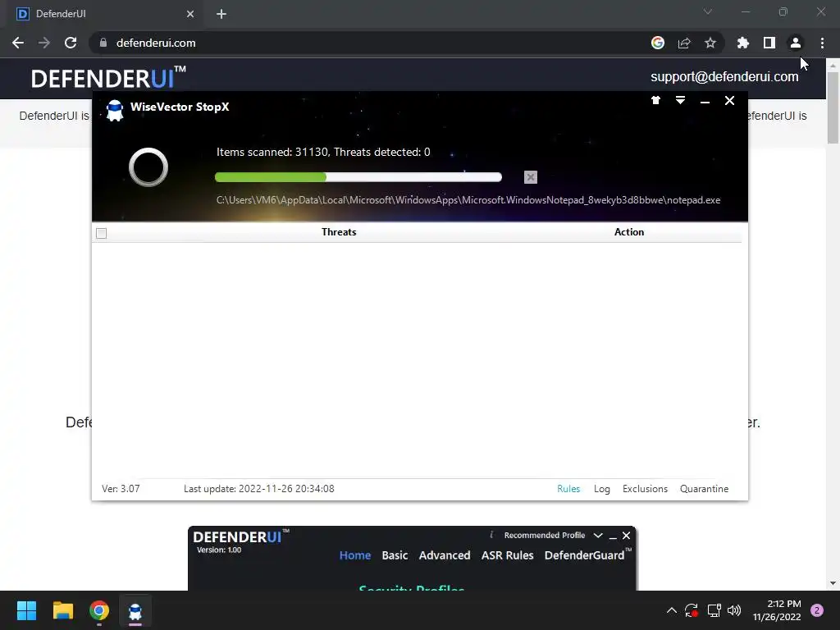This screenshot has width=840, height=630.
Task: Click the info icon beside Recommended Profile
Action: [491, 535]
